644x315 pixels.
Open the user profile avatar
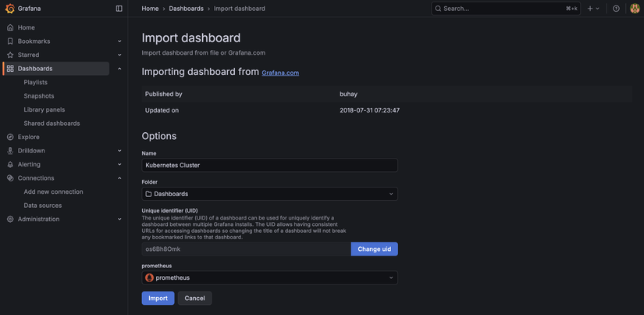click(x=635, y=9)
